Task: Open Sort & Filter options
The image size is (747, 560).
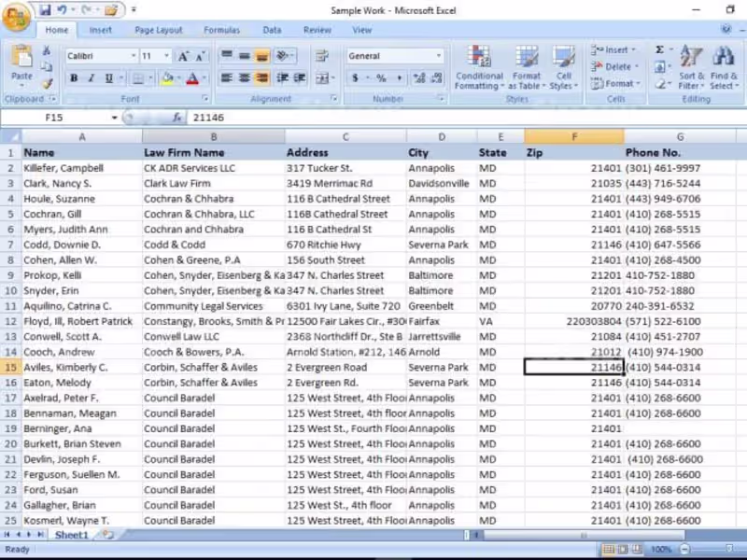Action: click(691, 67)
